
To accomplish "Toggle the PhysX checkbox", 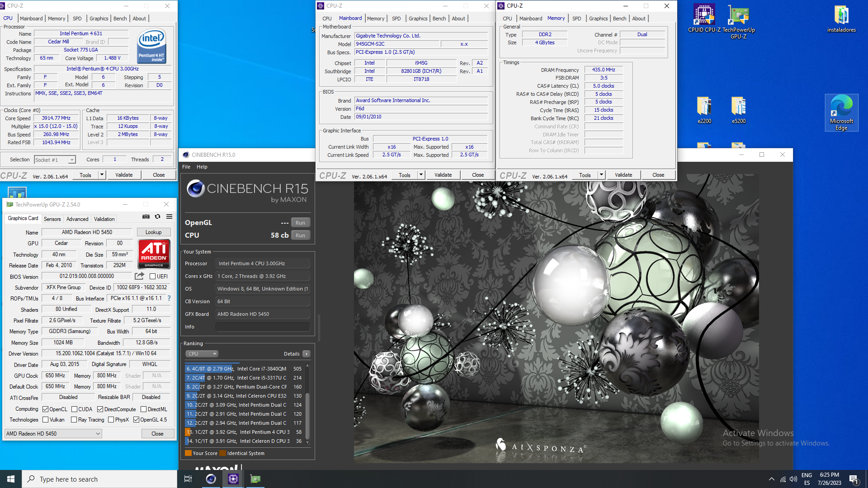I will pyautogui.click(x=111, y=419).
